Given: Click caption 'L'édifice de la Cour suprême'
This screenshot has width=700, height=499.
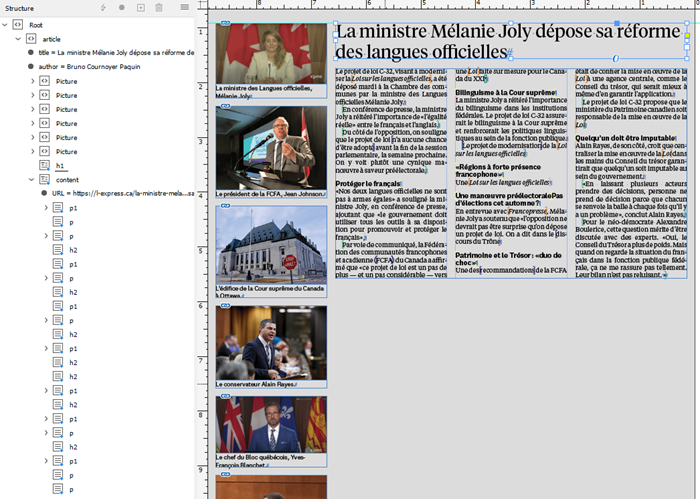Looking at the screenshot, I should pos(270,288).
